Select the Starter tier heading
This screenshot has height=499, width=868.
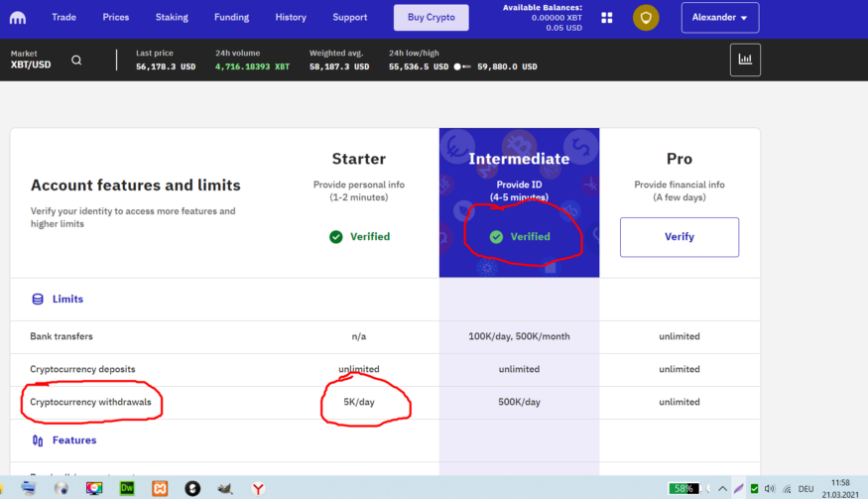359,159
